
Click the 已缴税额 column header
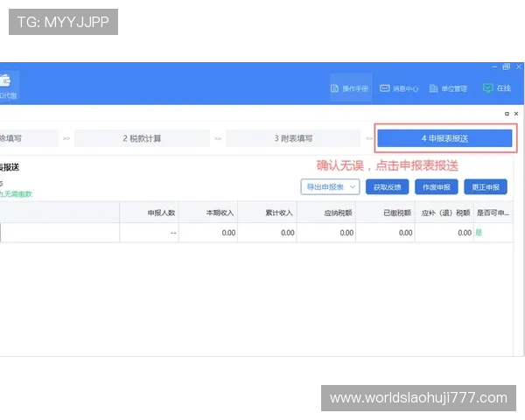(x=385, y=213)
